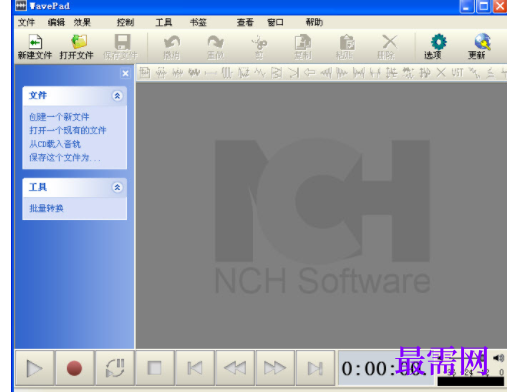Stop playback with the square Stop button
507x392 pixels.
(x=155, y=368)
